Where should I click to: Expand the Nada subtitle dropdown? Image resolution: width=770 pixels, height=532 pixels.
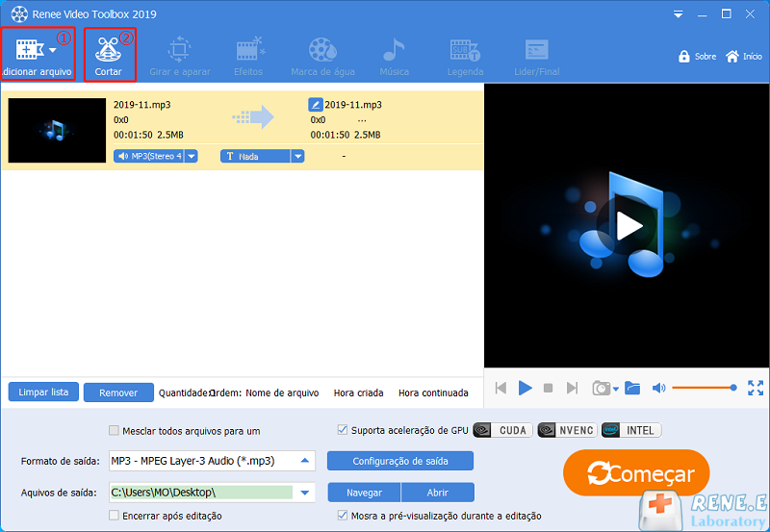[297, 156]
